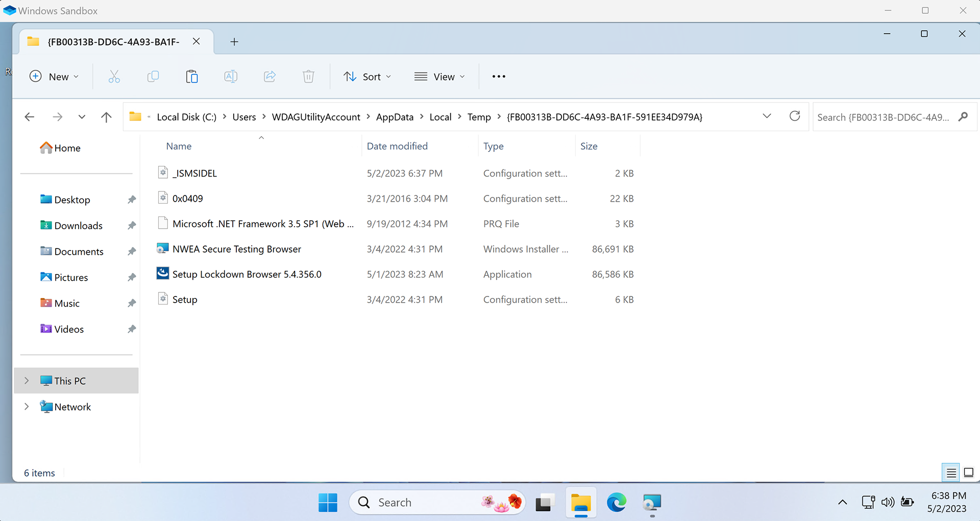Screen dimensions: 980x521
Task: Go to Home in navigation pane
Action: coord(60,148)
